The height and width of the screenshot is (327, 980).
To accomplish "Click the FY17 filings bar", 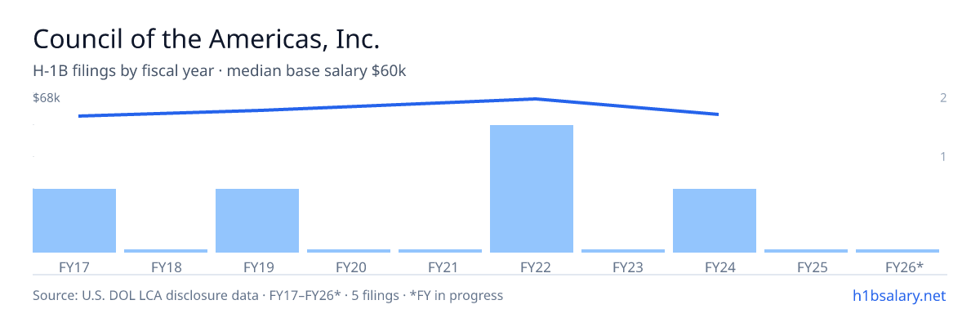I will [74, 221].
